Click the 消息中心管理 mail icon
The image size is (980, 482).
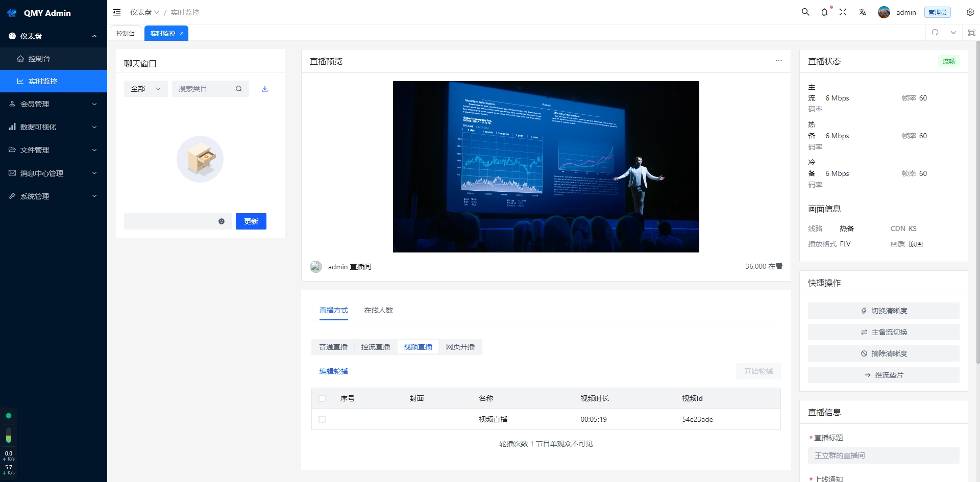click(12, 173)
